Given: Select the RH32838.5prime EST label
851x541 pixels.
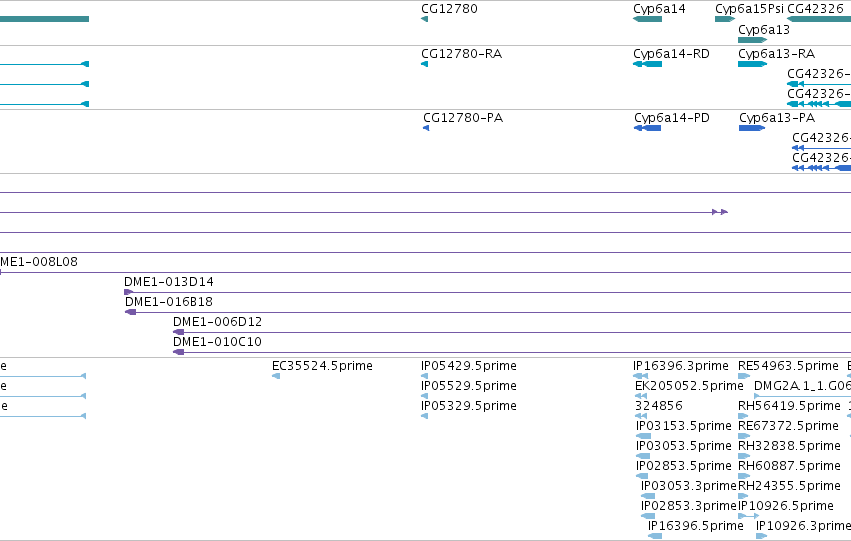Looking at the screenshot, I should click(789, 446).
